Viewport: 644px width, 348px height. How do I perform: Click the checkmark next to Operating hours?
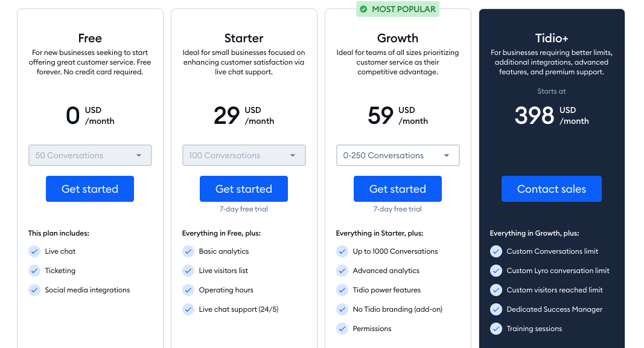(x=188, y=290)
